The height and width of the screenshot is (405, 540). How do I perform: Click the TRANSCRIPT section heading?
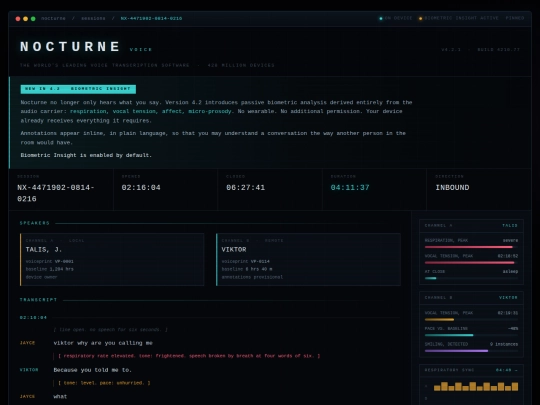coord(38,300)
